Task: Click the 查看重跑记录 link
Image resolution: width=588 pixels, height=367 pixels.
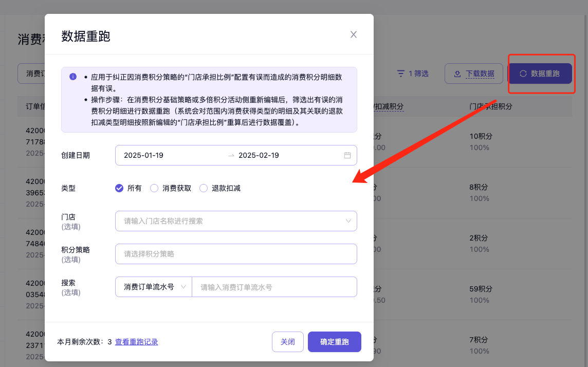Action: (136, 342)
